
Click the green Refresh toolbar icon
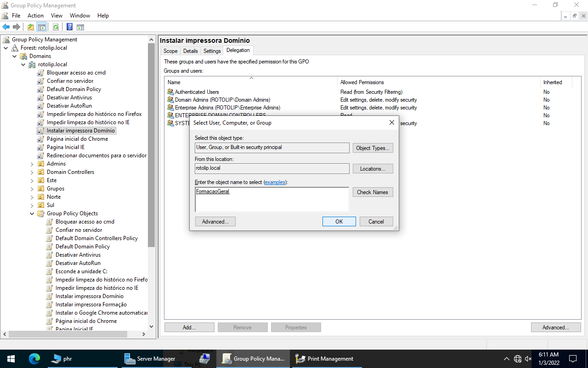click(56, 27)
